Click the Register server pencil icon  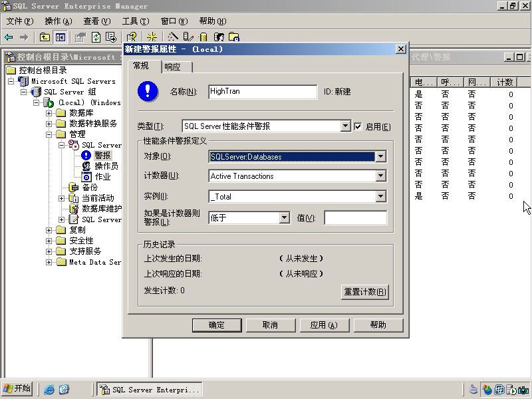[188, 37]
